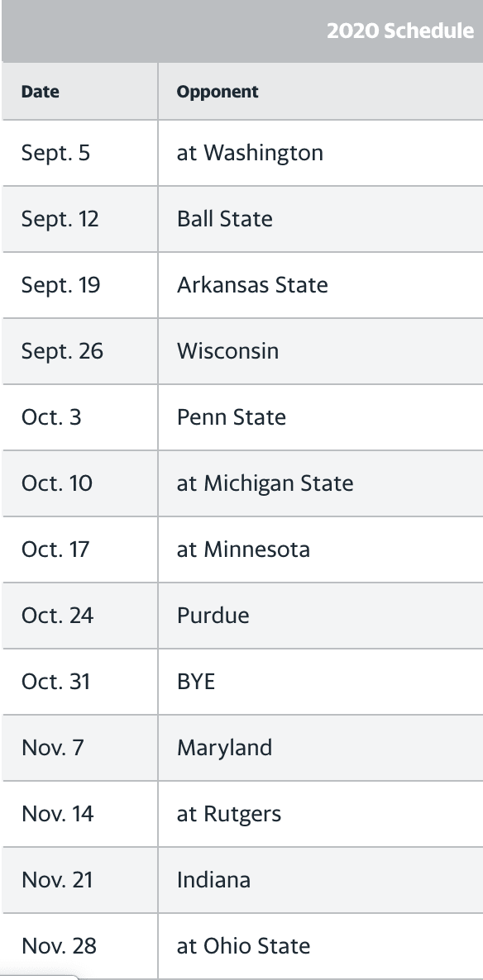Click the Date column header
483x980 pixels.
coord(40,91)
